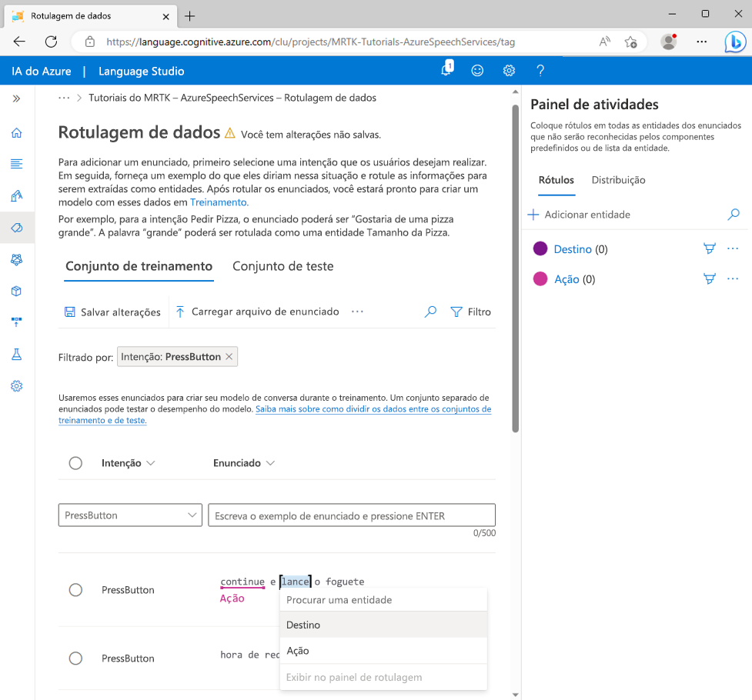Remove the PressButton intent filter

(x=229, y=357)
